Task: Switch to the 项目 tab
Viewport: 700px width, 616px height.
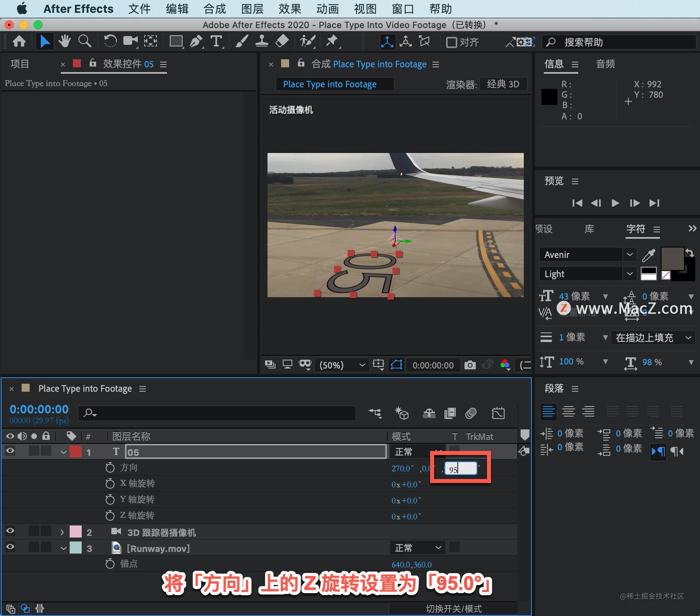Action: pos(20,64)
